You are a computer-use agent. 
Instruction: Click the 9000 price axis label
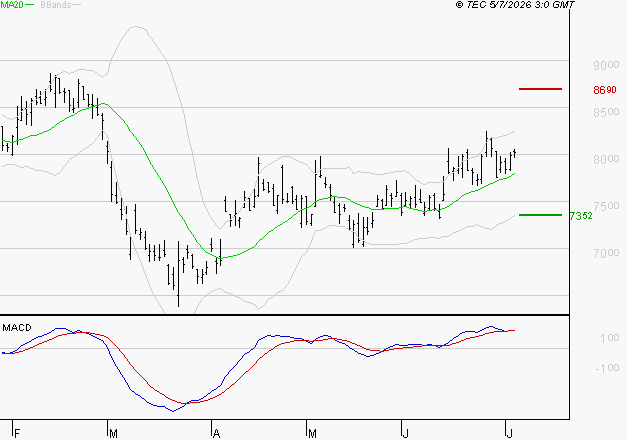pyautogui.click(x=606, y=65)
